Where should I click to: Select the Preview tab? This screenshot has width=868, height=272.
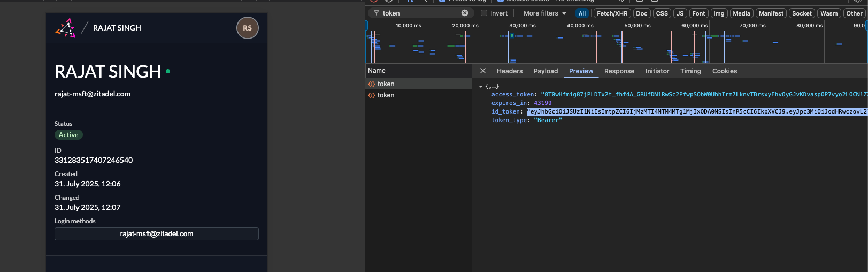pos(581,71)
